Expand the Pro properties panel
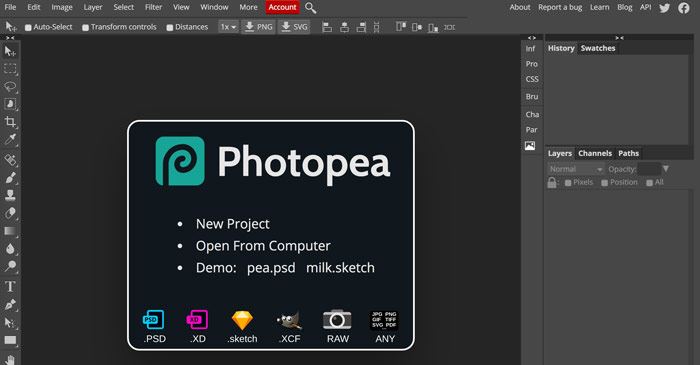Viewport: 700px width, 365px height. click(x=531, y=64)
